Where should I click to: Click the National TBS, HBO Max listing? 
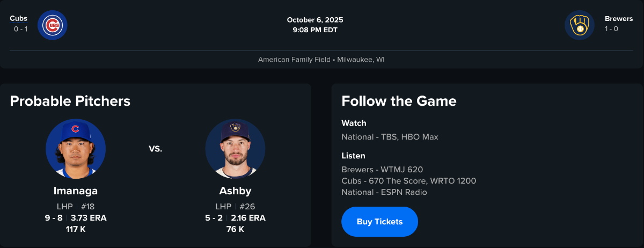(390, 137)
